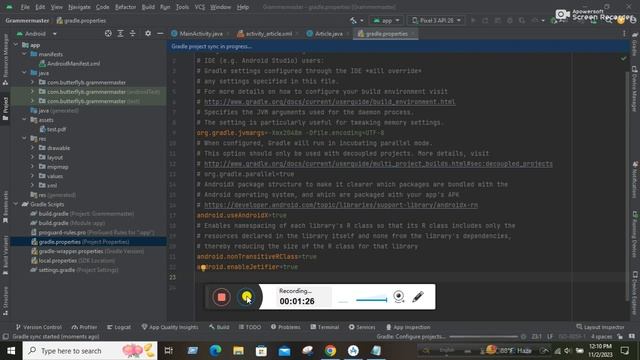Screen dimensions: 640x360
Task: Open the recorder pencil annotation tool
Action: coord(418,297)
